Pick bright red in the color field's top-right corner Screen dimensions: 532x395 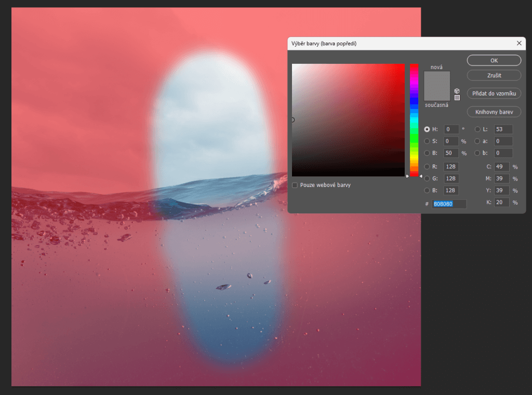pyautogui.click(x=403, y=65)
